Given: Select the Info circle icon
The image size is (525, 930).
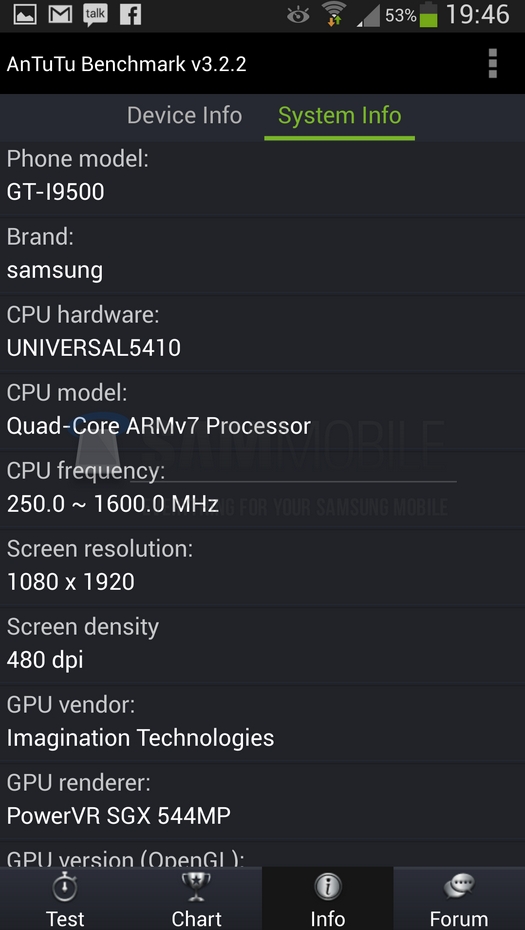Looking at the screenshot, I should coord(327,887).
